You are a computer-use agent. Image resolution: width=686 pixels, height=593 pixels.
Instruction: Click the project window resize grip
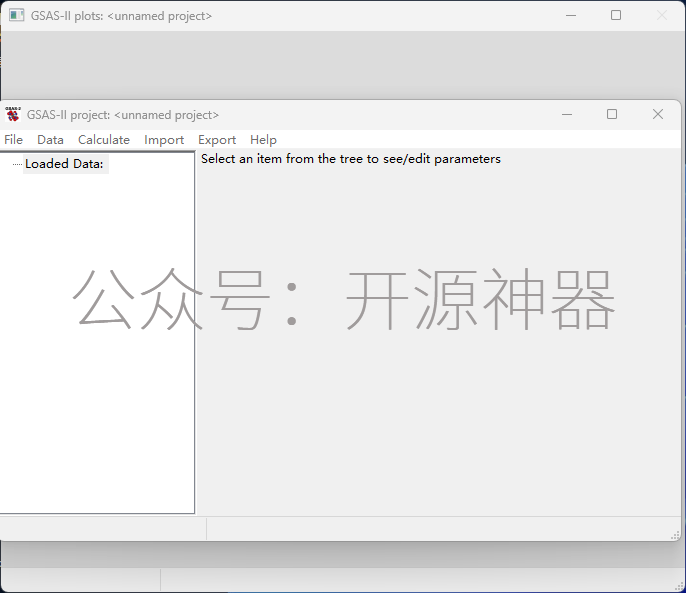coord(676,535)
